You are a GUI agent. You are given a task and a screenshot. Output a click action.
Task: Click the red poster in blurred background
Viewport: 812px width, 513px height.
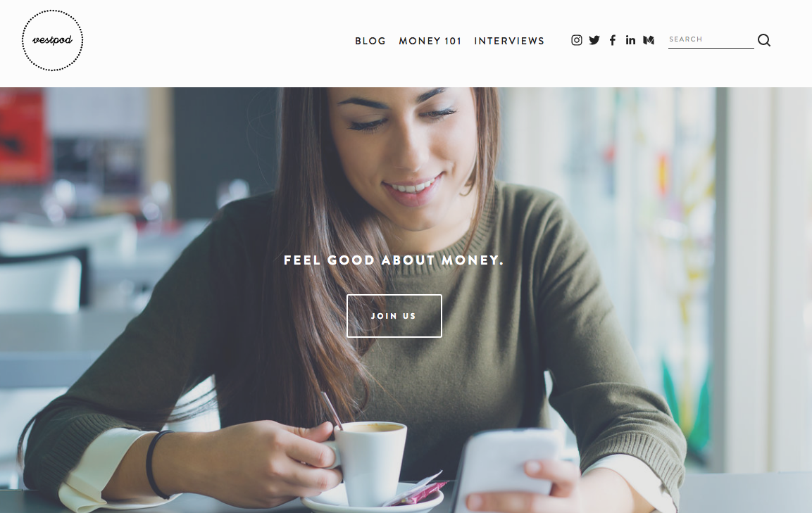22,136
